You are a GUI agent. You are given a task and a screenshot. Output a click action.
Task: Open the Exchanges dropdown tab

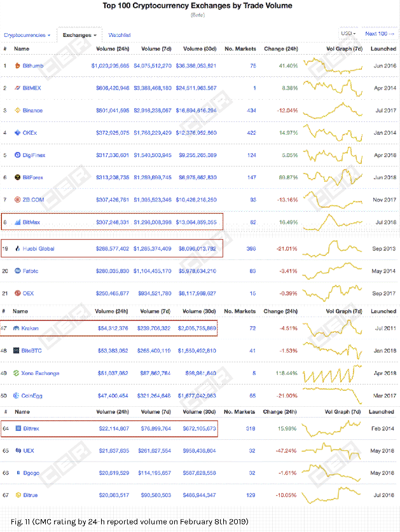pos(79,35)
